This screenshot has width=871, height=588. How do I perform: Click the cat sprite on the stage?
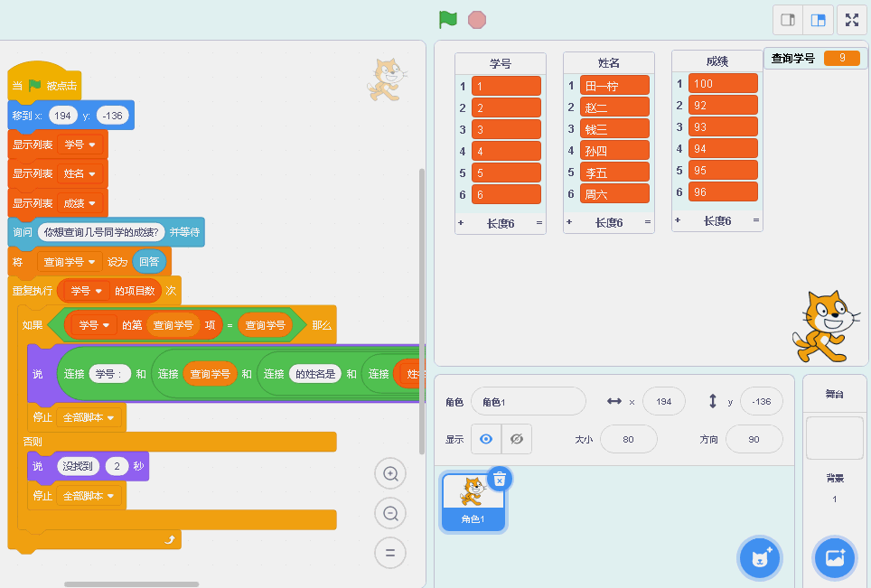tap(825, 328)
